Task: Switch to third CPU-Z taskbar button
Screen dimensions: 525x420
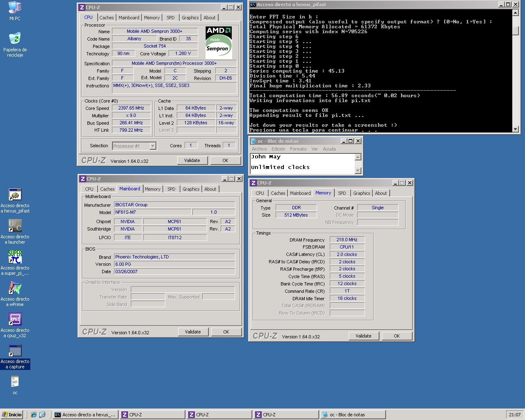Action: tap(286, 415)
